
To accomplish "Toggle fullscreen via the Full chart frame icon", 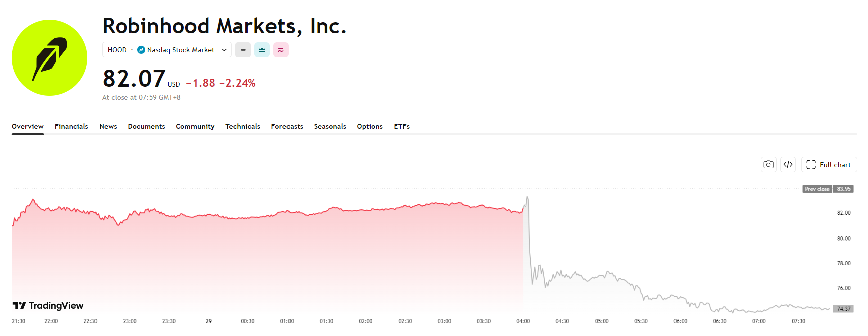I will coord(811,164).
